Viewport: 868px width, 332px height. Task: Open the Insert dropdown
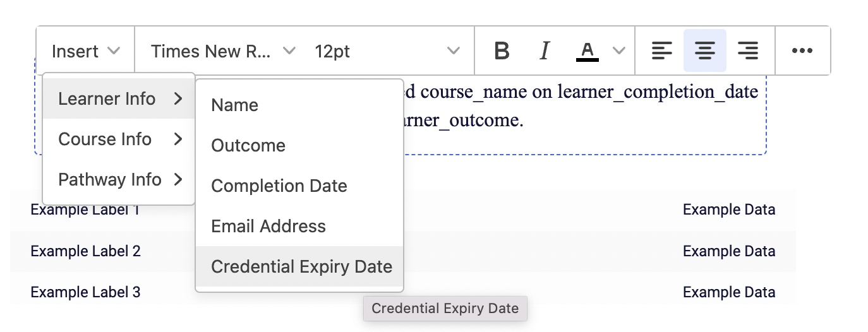(x=86, y=51)
